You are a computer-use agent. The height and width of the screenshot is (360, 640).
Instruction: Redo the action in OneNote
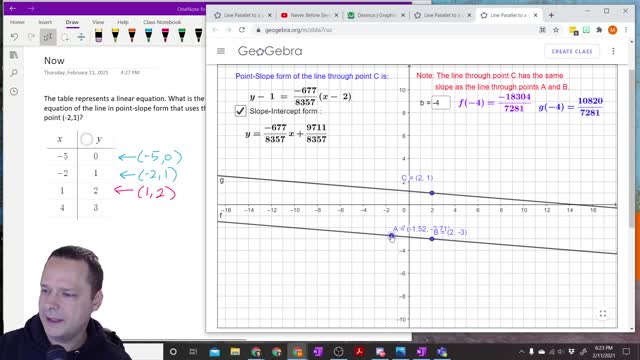point(31,37)
